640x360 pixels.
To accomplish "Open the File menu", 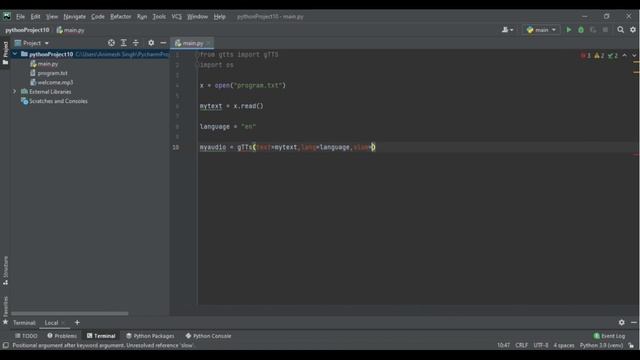I will click(20, 16).
